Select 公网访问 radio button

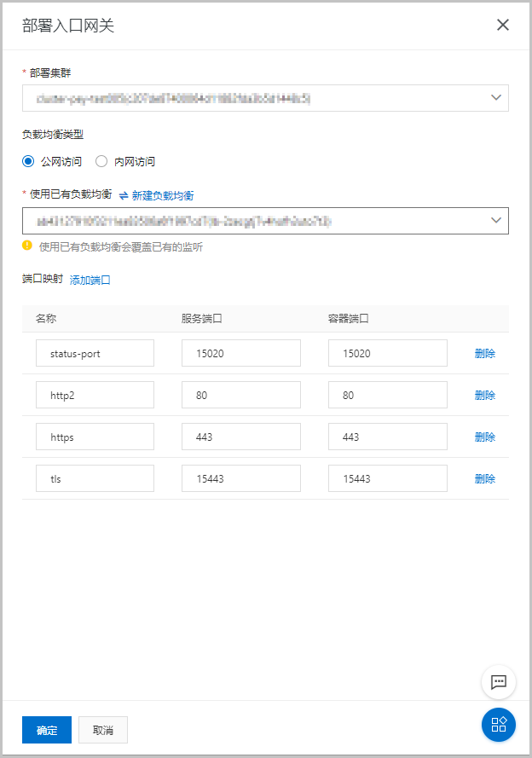[28, 161]
